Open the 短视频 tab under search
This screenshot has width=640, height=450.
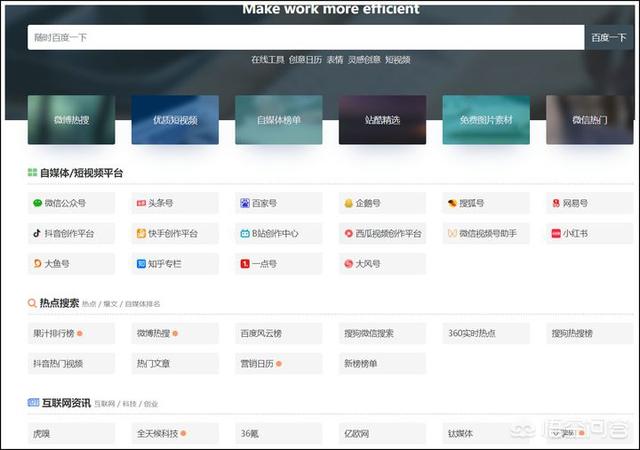click(398, 60)
